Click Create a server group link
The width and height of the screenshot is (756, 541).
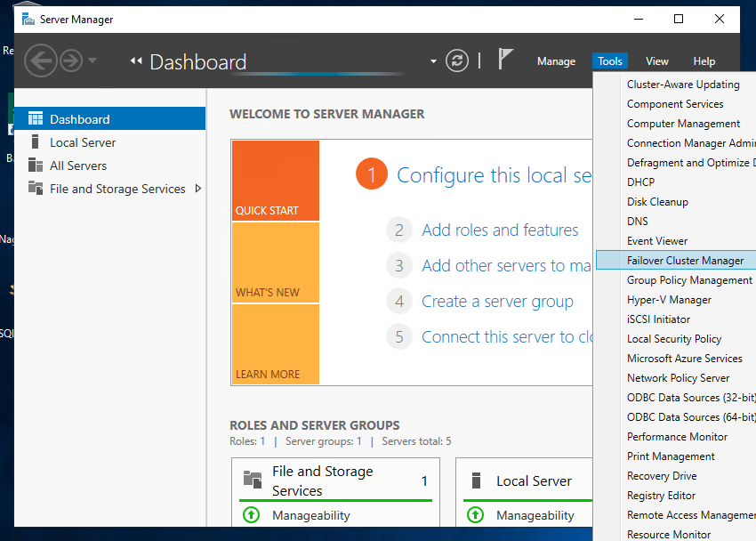click(x=497, y=302)
